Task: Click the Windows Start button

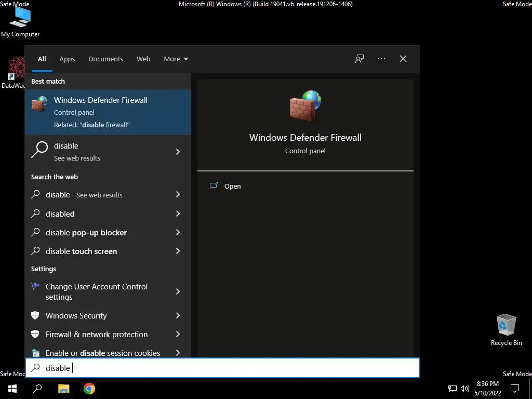Action: click(x=12, y=389)
